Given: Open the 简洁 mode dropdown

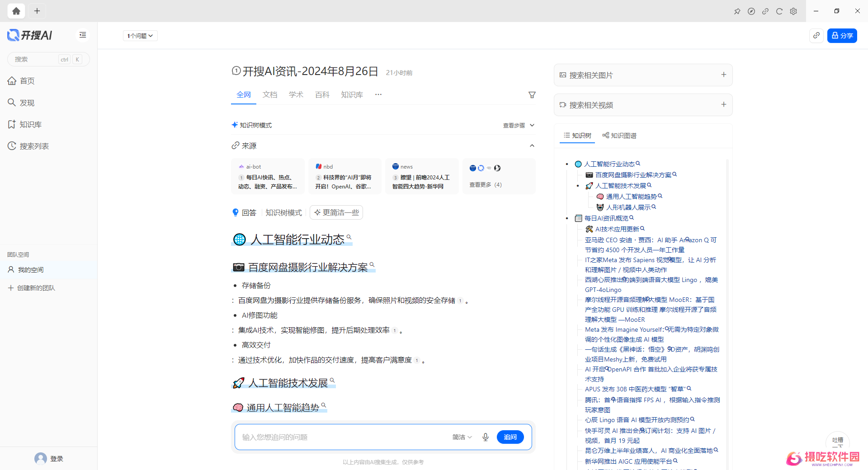Looking at the screenshot, I should 462,437.
